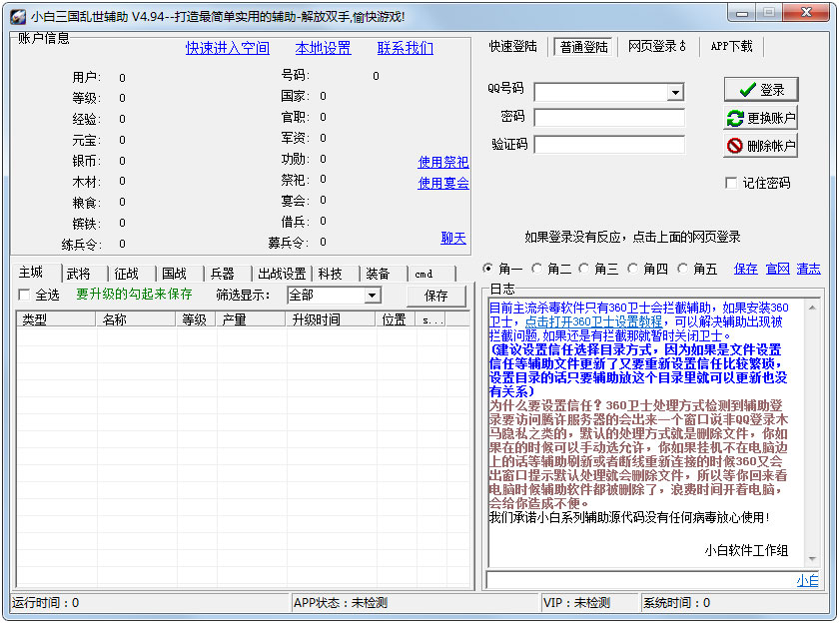840x625 pixels.
Task: Click the 快速进入空间 link
Action: [x=228, y=48]
